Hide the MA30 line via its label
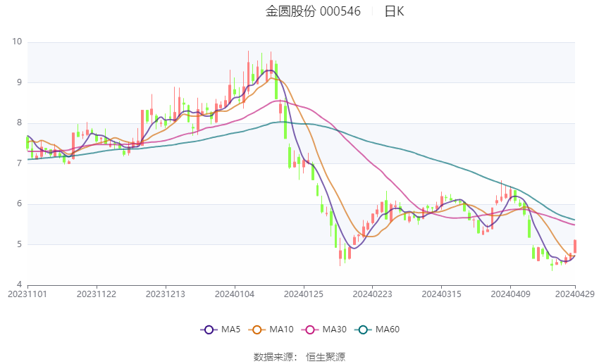 pos(334,330)
